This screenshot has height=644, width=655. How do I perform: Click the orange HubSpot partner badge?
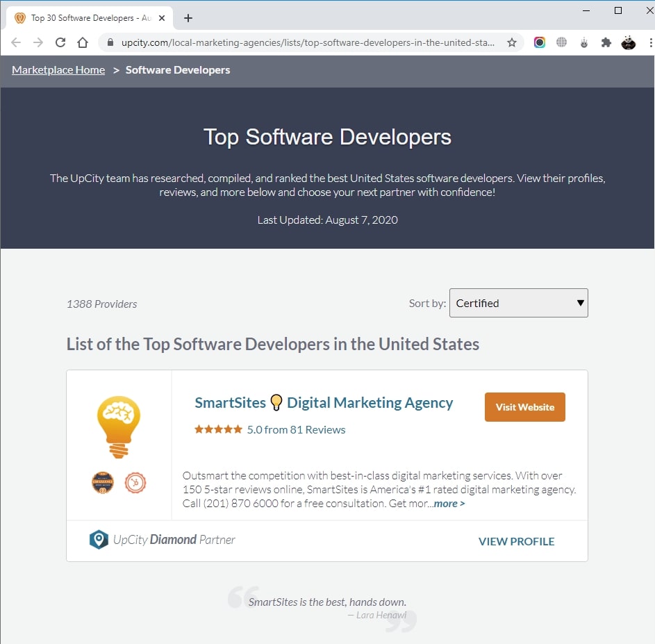pos(135,483)
